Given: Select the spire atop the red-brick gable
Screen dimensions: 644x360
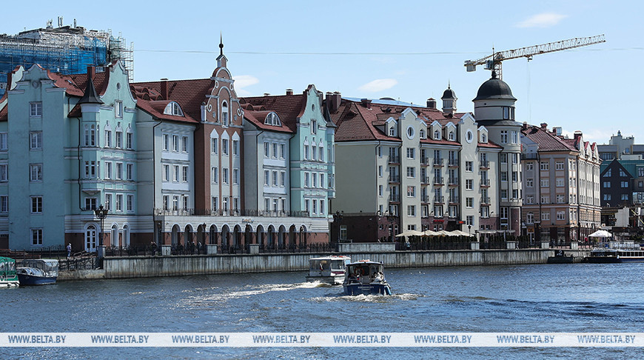Looking at the screenshot, I should pyautogui.click(x=221, y=50).
